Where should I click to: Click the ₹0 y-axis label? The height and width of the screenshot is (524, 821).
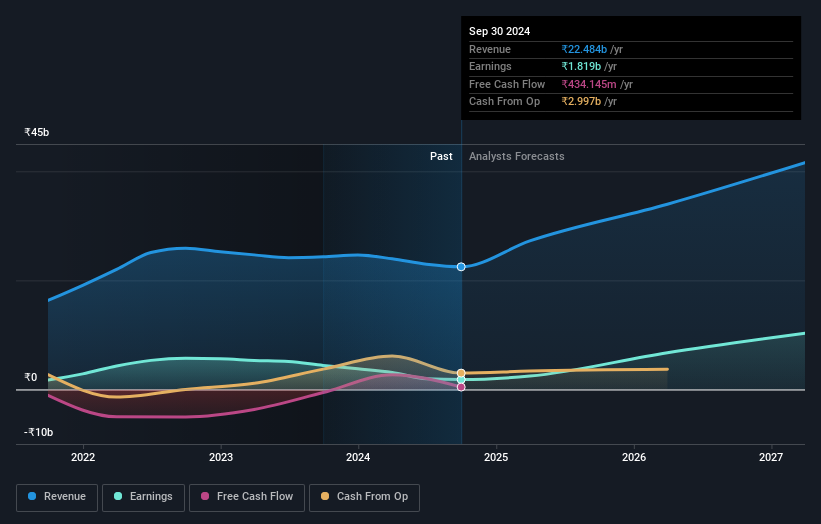[x=30, y=377]
